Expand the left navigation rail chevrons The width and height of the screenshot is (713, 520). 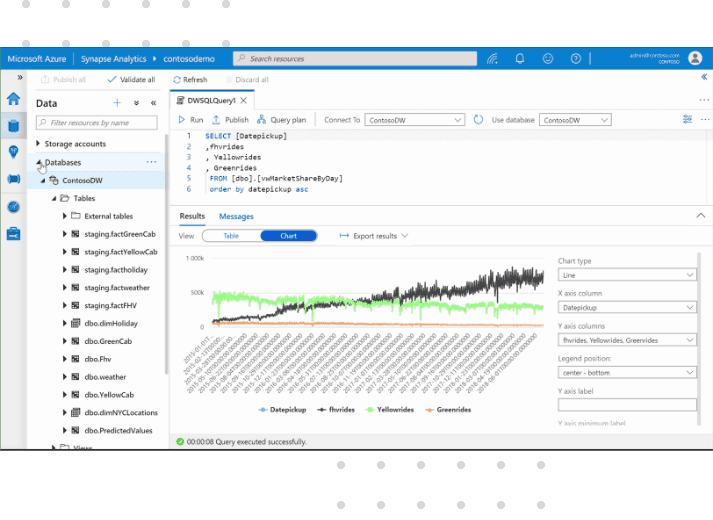pos(20,77)
